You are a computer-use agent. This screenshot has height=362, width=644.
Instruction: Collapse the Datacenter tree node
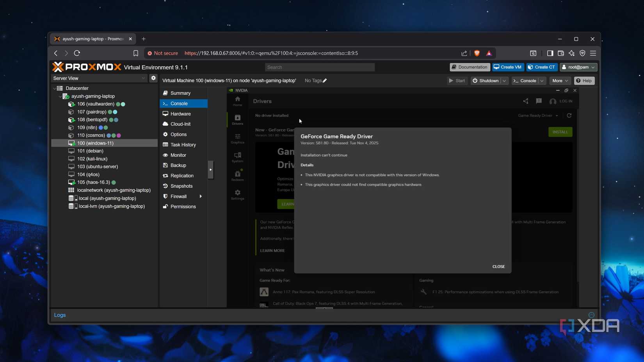pos(54,88)
